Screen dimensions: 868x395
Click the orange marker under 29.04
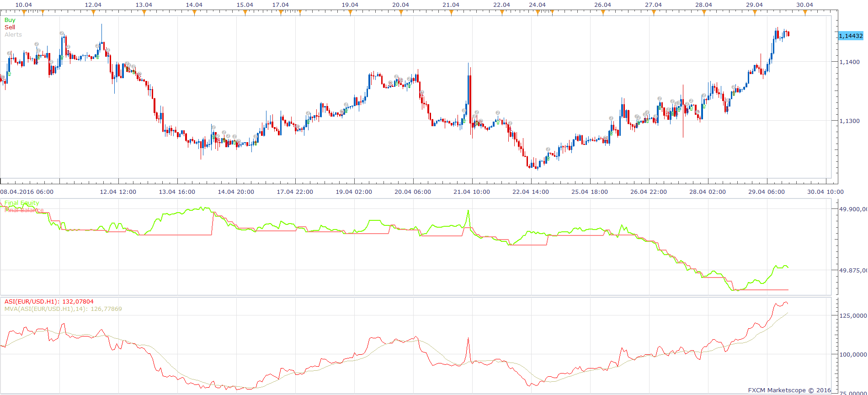coord(755,13)
